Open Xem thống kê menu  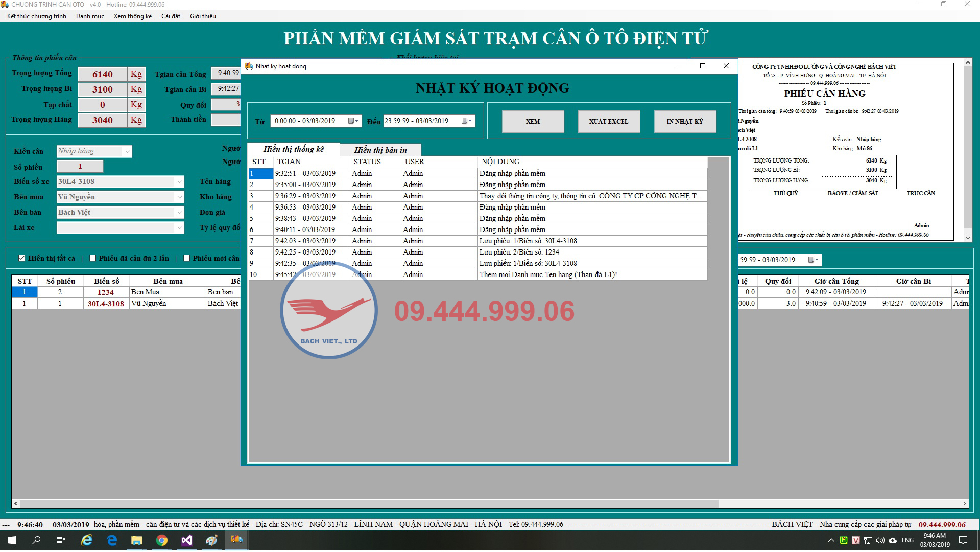click(133, 16)
